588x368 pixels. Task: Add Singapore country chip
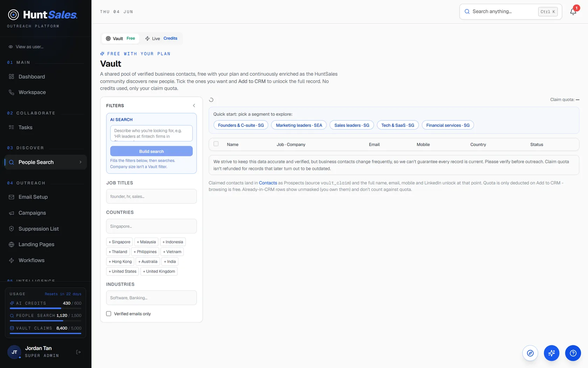[x=119, y=242]
